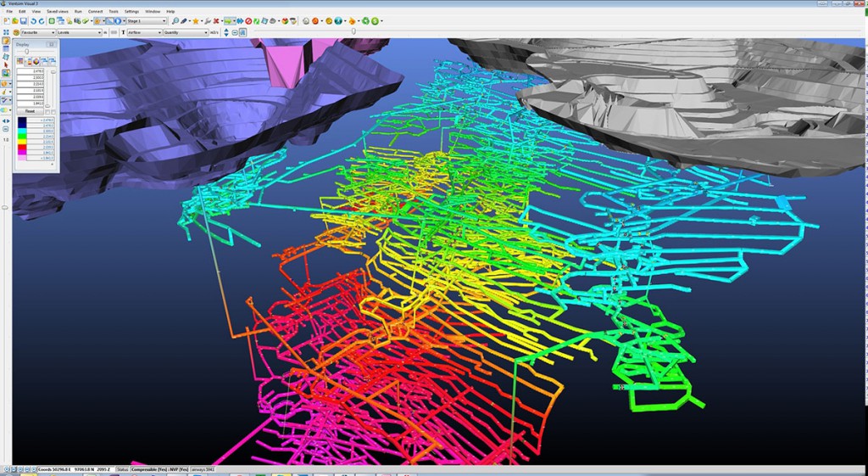This screenshot has width=868, height=476.
Task: Click the paintbrush sidebar icon
Action: click(x=4, y=92)
